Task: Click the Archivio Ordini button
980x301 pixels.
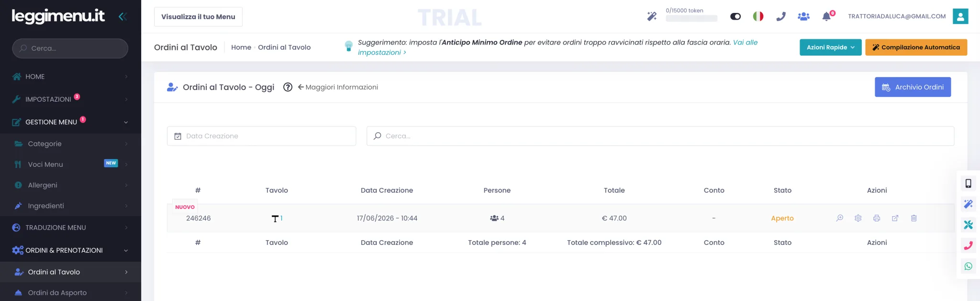Action: point(913,87)
